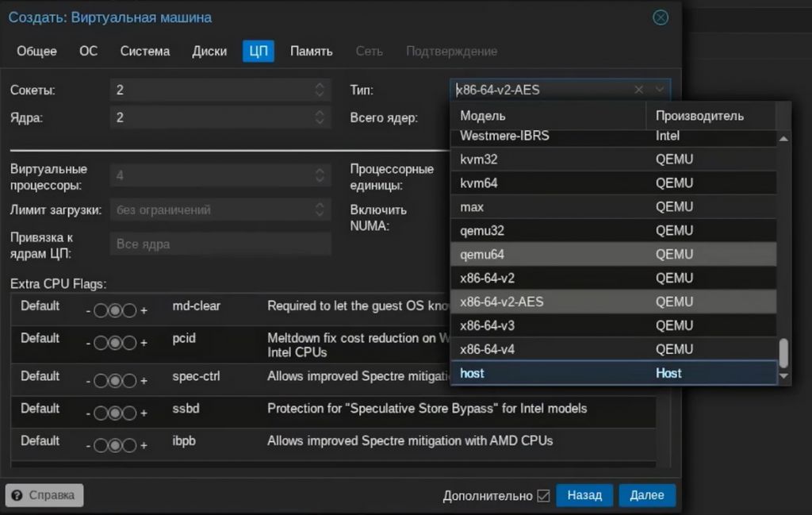This screenshot has height=515, width=812.
Task: Click the Справка help button
Action: 44,495
